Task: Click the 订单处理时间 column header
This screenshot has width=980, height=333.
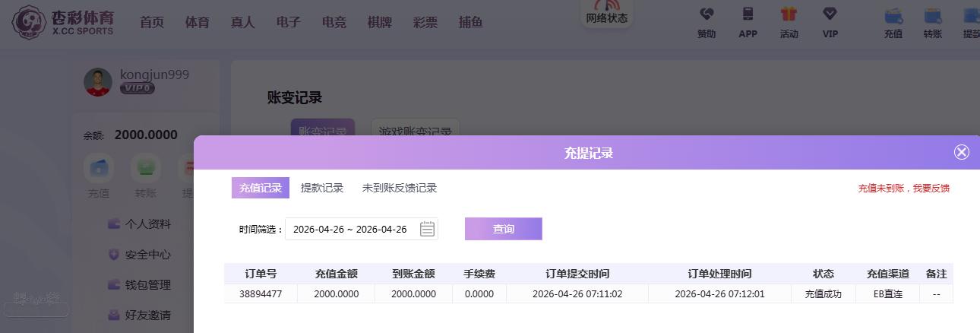Action: [x=719, y=274]
